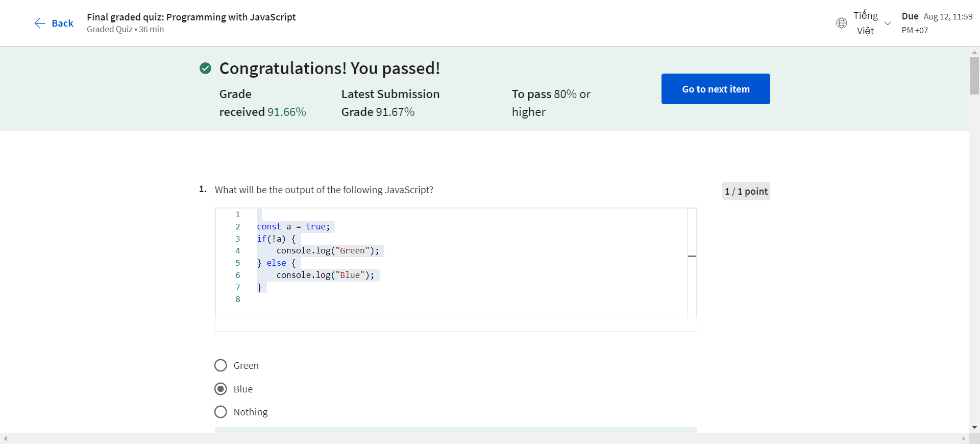The image size is (980, 444).
Task: Click the '1 / 1 point' score badge
Action: pyautogui.click(x=746, y=191)
